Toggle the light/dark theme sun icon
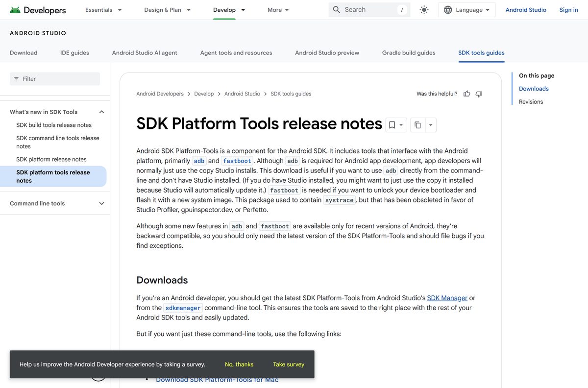 424,10
